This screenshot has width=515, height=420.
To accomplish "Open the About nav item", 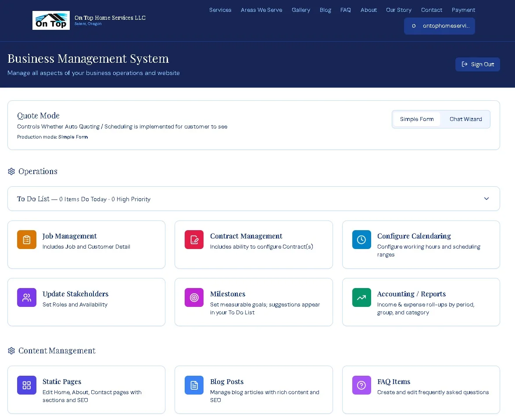I will coord(368,10).
